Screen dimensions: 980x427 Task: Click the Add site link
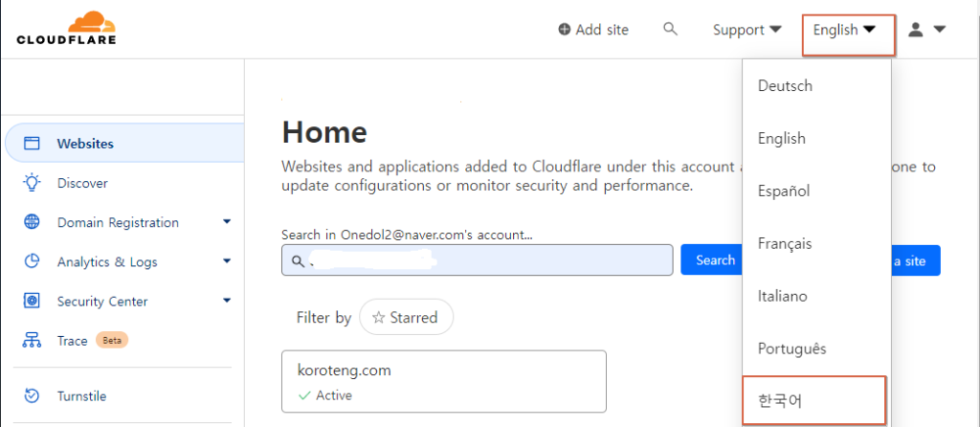[593, 30]
